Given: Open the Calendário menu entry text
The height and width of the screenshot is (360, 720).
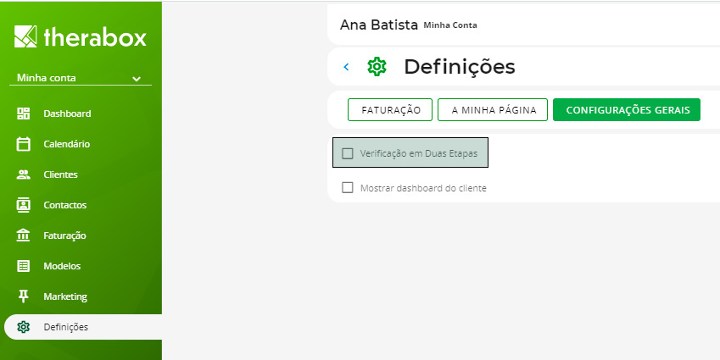Looking at the screenshot, I should tap(67, 144).
